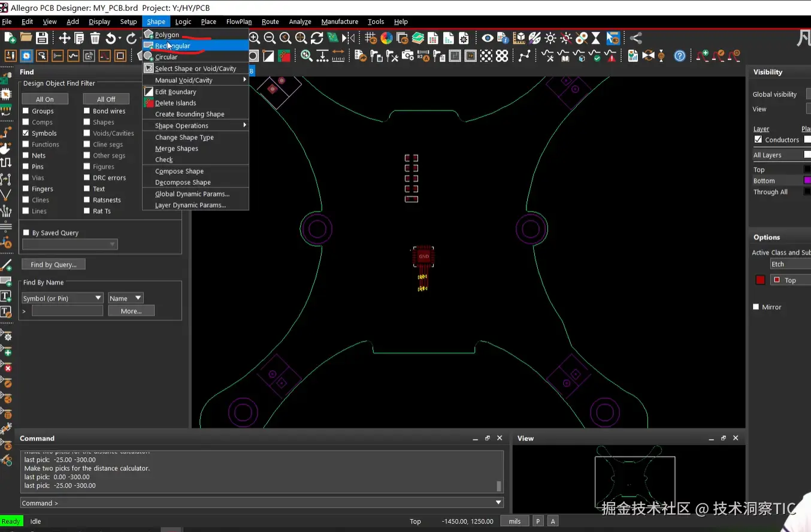
Task: Click the Share icon in toolbar
Action: click(x=636, y=38)
